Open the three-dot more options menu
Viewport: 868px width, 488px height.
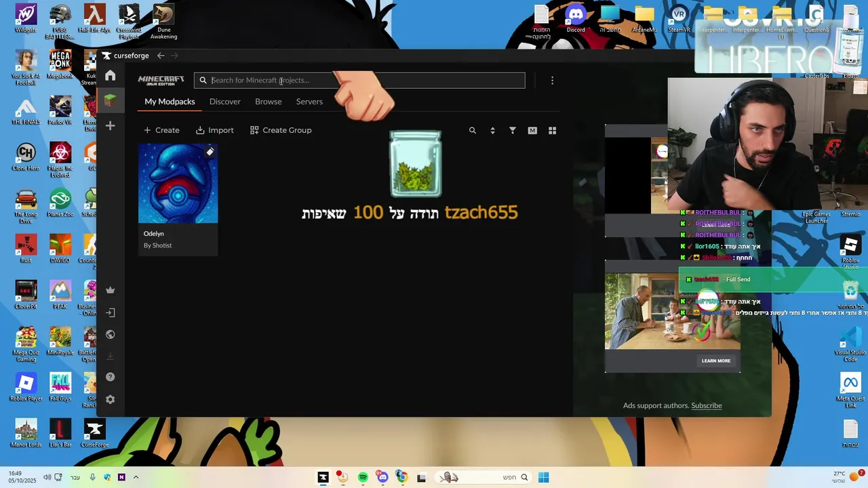coord(552,81)
